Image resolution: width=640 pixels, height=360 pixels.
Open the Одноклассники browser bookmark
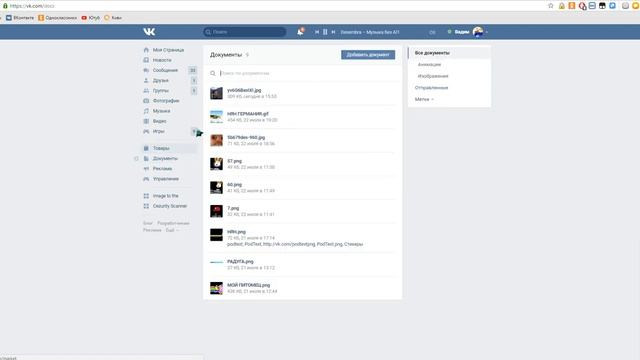(x=58, y=18)
